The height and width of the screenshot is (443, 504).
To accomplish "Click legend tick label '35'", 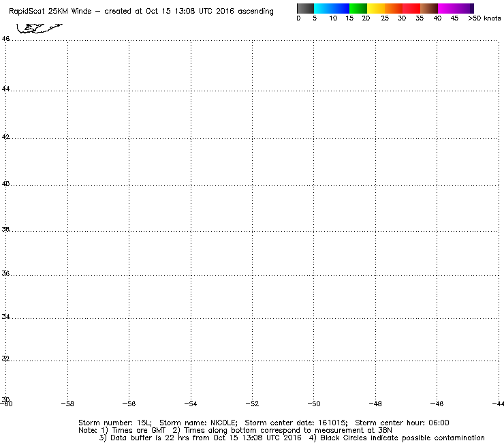I will [x=420, y=18].
